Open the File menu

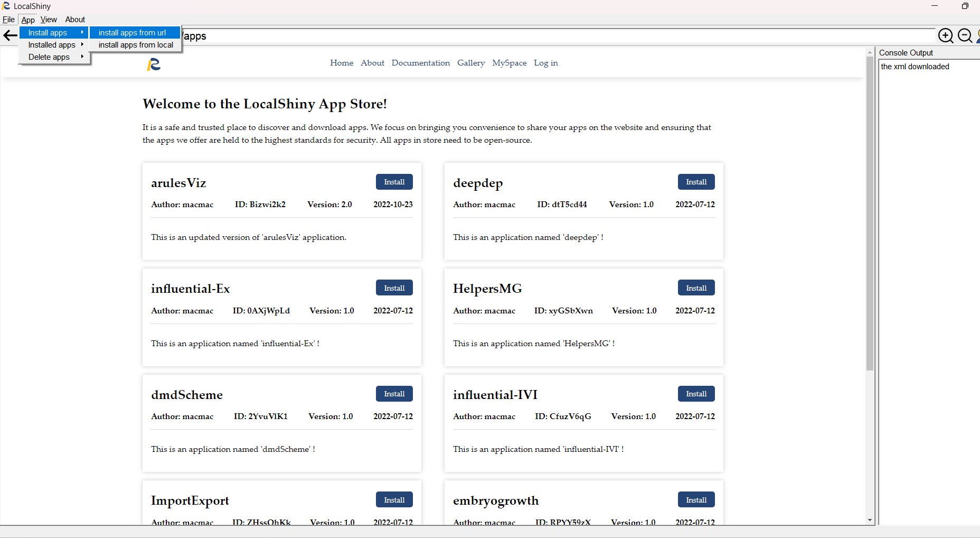pos(8,20)
